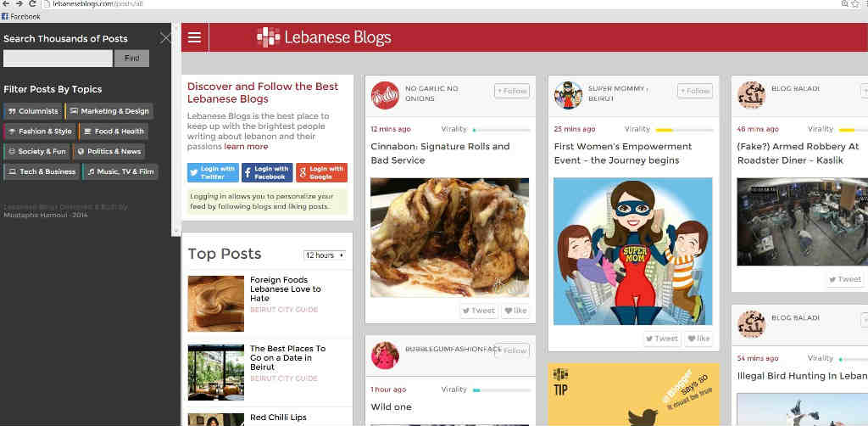Open Bubblegumfashionface blog avatar
This screenshot has width=868, height=426.
pos(385,355)
